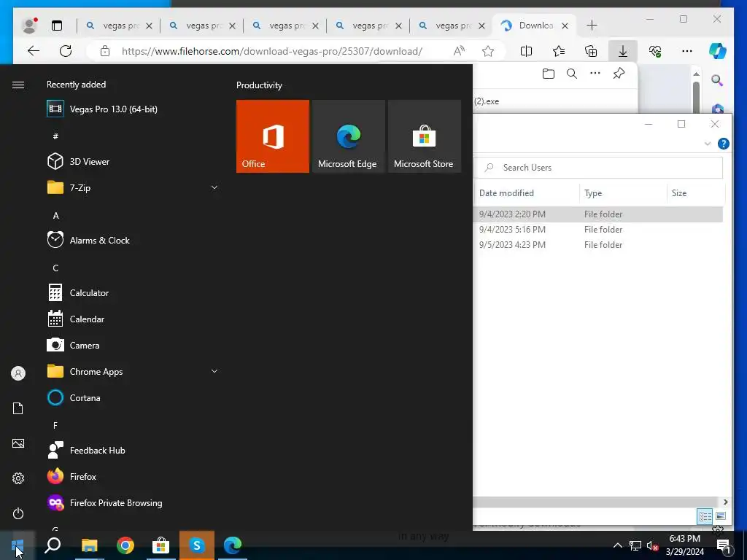Viewport: 747px width, 560px height.
Task: Open taskbar Search magnifier
Action: pos(53,545)
